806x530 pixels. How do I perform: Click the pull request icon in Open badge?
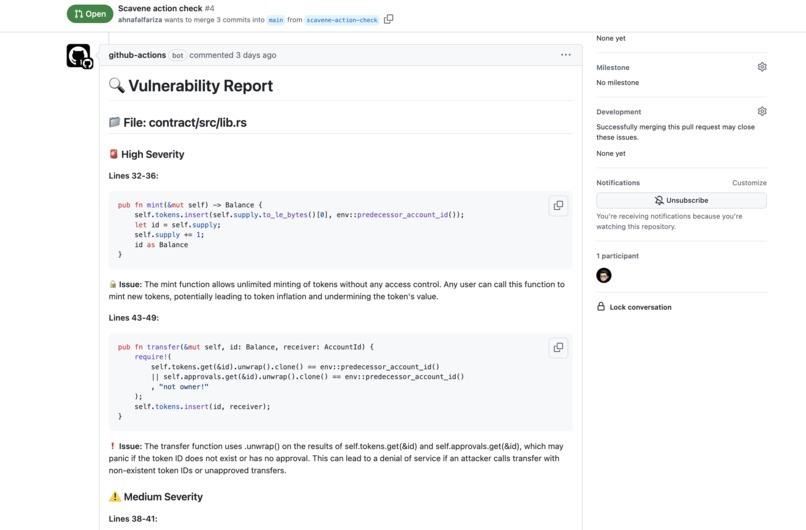(x=78, y=14)
